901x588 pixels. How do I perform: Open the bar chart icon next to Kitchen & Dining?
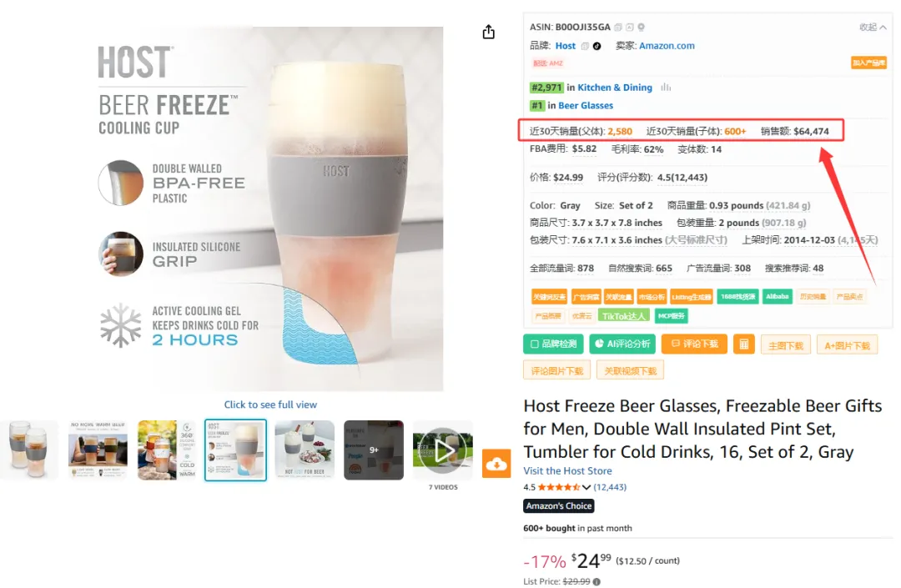pos(666,88)
